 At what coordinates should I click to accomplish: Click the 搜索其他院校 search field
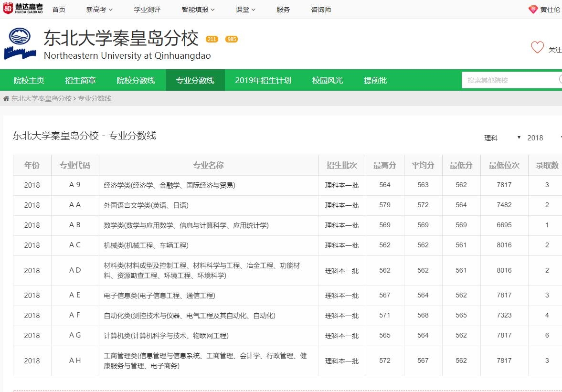click(511, 80)
